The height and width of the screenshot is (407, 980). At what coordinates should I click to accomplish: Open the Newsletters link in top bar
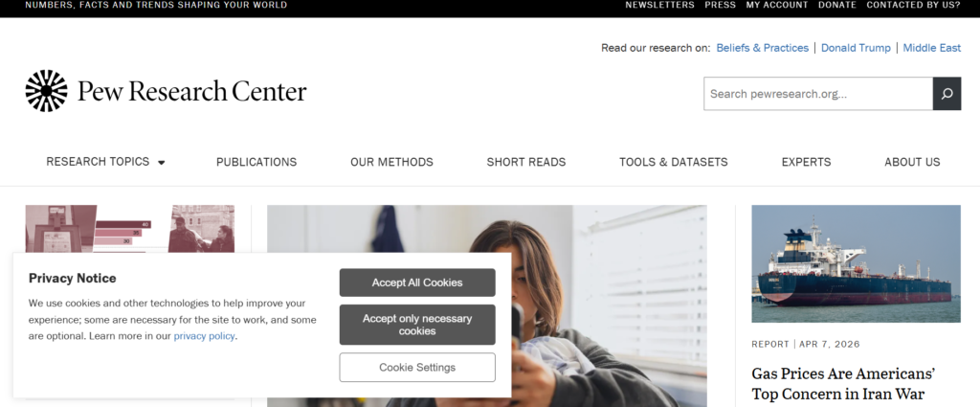point(660,5)
